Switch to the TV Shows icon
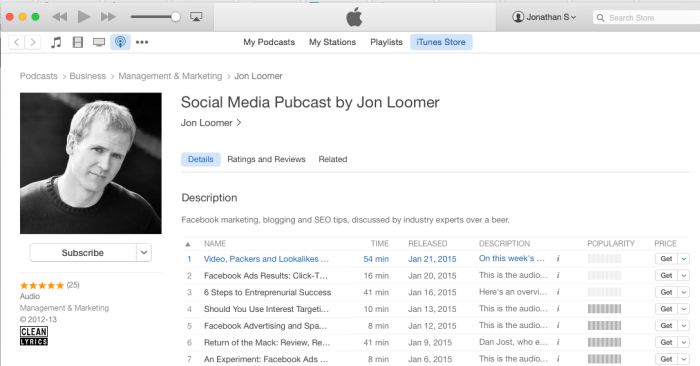Screen dimensions: 700x366 click(x=99, y=42)
